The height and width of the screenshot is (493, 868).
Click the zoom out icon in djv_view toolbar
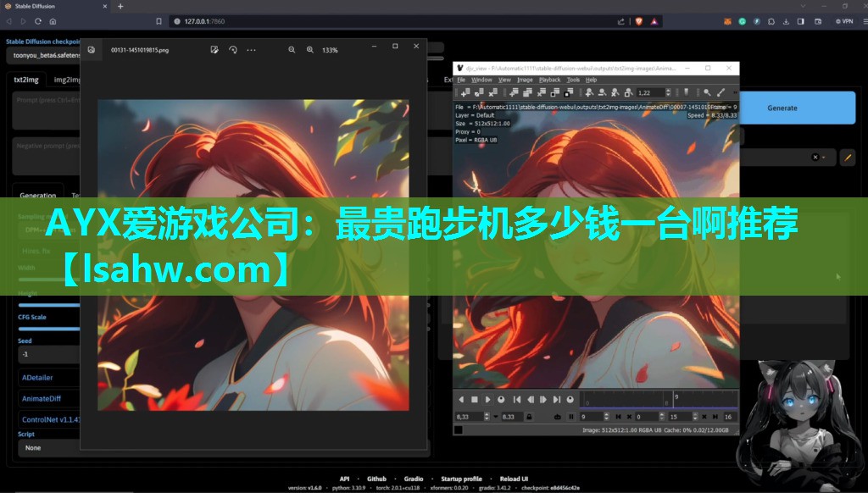[603, 92]
